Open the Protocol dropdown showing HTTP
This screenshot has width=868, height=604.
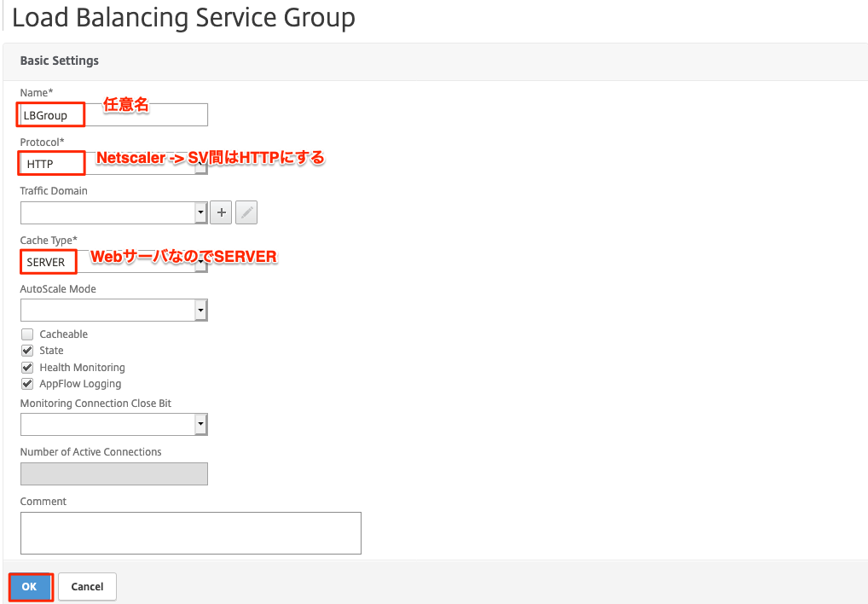pyautogui.click(x=200, y=163)
